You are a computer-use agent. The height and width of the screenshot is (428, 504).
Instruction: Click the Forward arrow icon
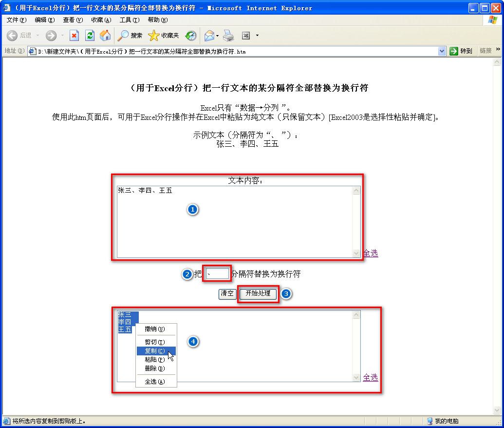(x=51, y=36)
